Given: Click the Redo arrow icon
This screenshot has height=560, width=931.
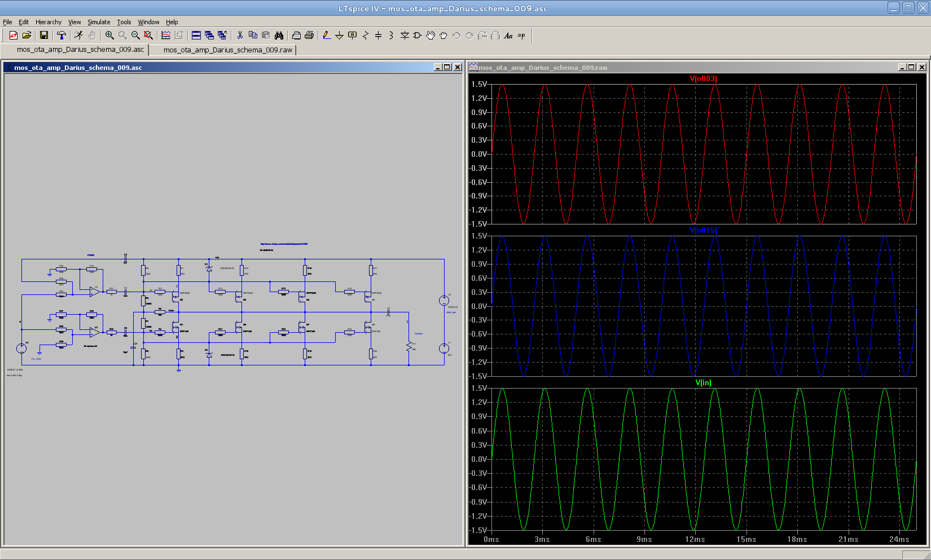Looking at the screenshot, I should (469, 35).
